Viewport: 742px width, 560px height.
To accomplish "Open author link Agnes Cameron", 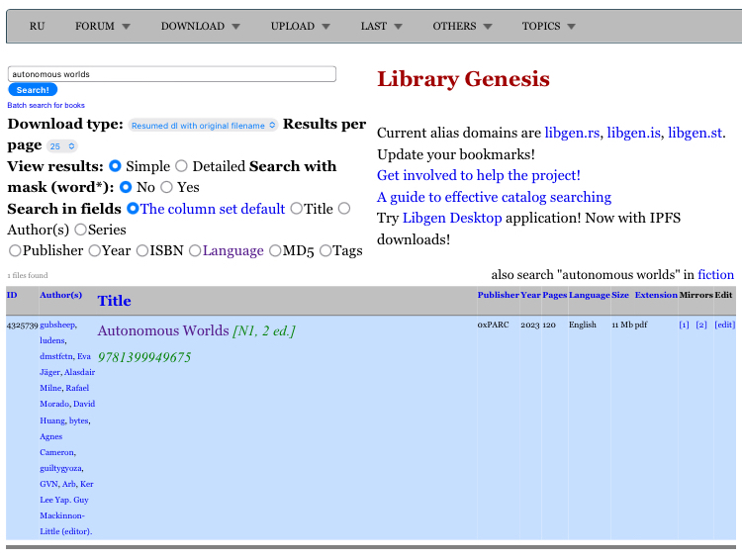I will 57,444.
